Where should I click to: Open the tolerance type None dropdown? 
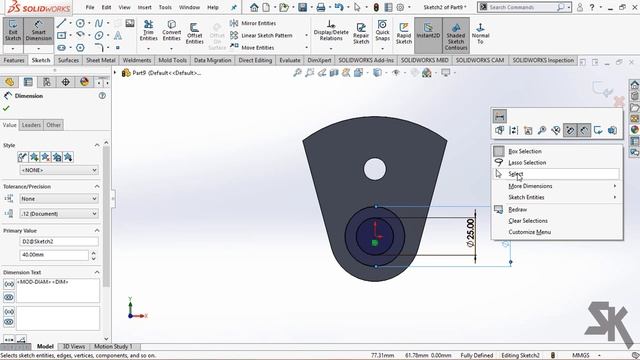pos(59,199)
